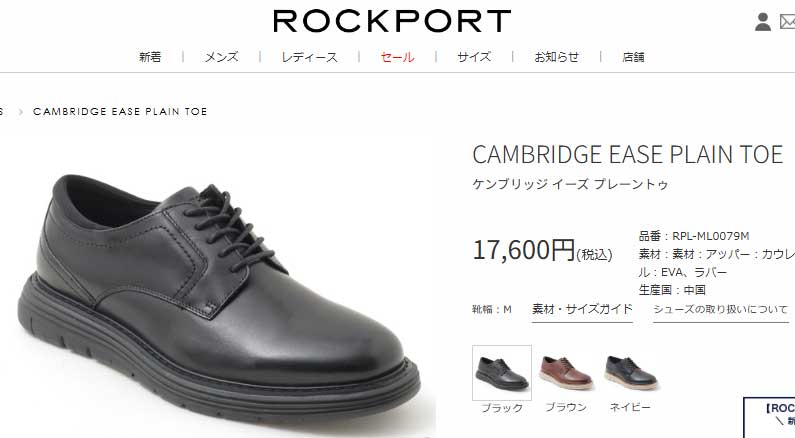Open the 新着 menu
This screenshot has width=795, height=438.
[x=150, y=57]
